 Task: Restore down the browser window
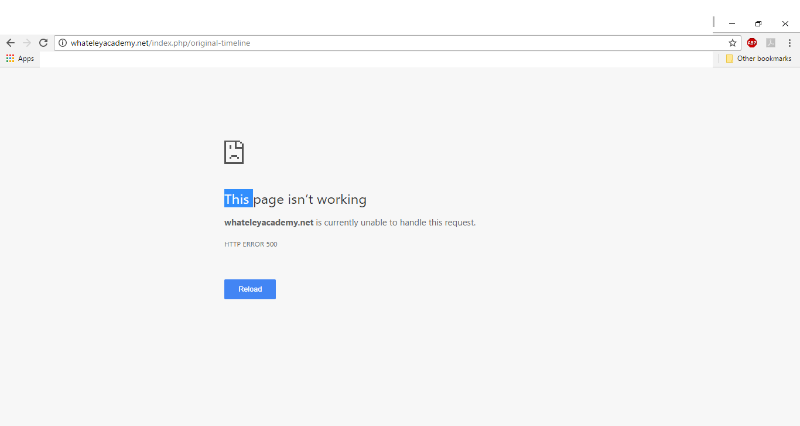click(x=758, y=23)
